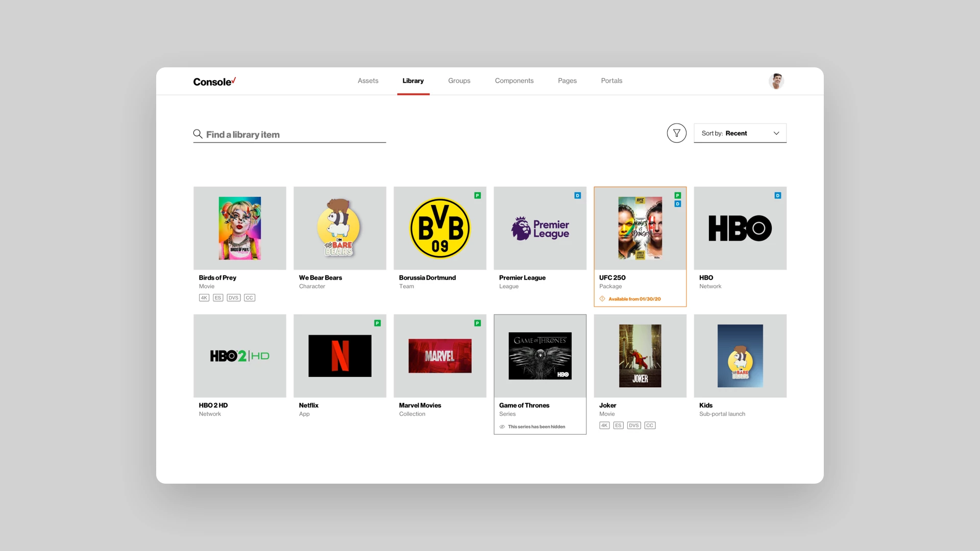The width and height of the screenshot is (980, 551).
Task: Click the 'Sub-portal launch' label under Kids
Action: point(722,414)
